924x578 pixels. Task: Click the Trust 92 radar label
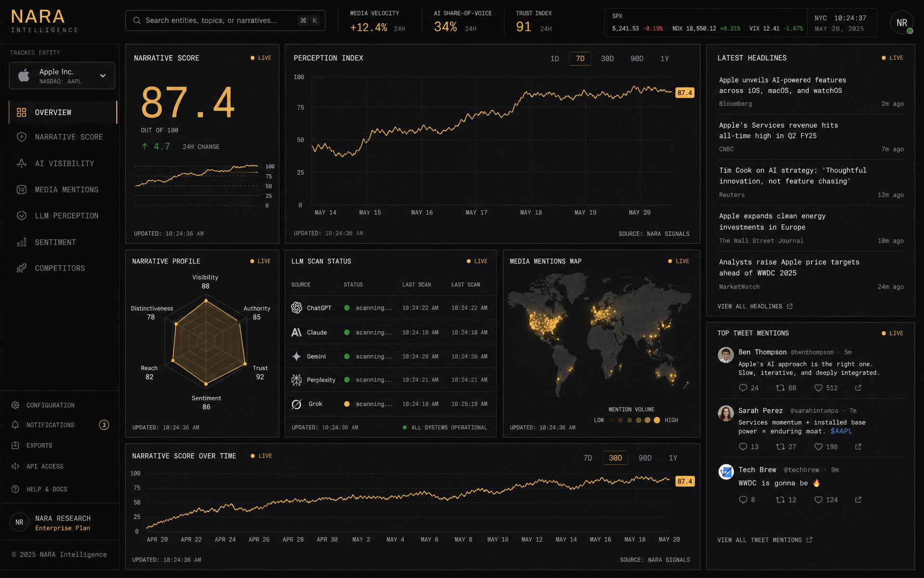coord(260,372)
